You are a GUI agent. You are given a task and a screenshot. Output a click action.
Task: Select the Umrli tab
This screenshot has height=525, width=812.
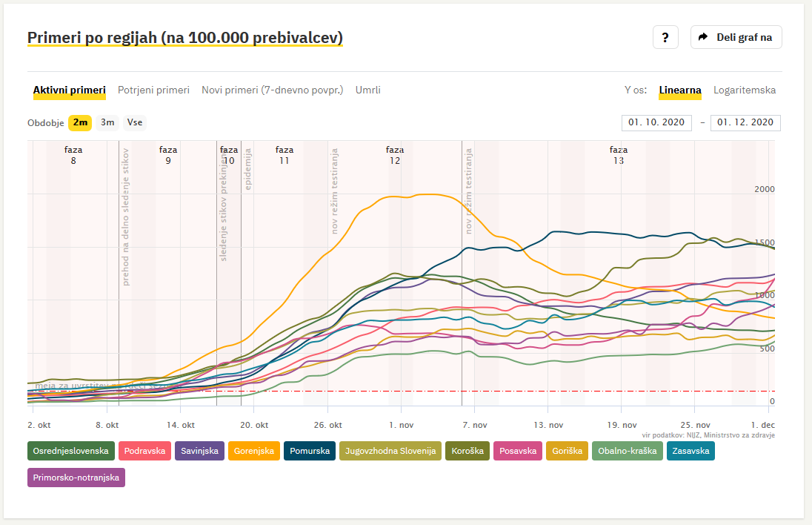click(367, 90)
